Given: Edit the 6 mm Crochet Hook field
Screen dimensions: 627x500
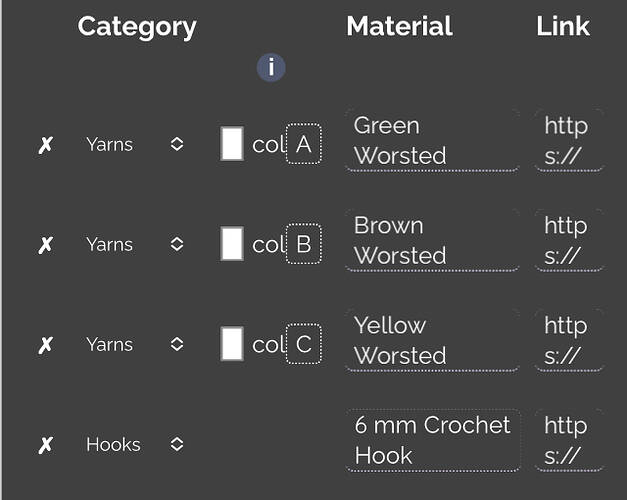Looking at the screenshot, I should pyautogui.click(x=433, y=440).
